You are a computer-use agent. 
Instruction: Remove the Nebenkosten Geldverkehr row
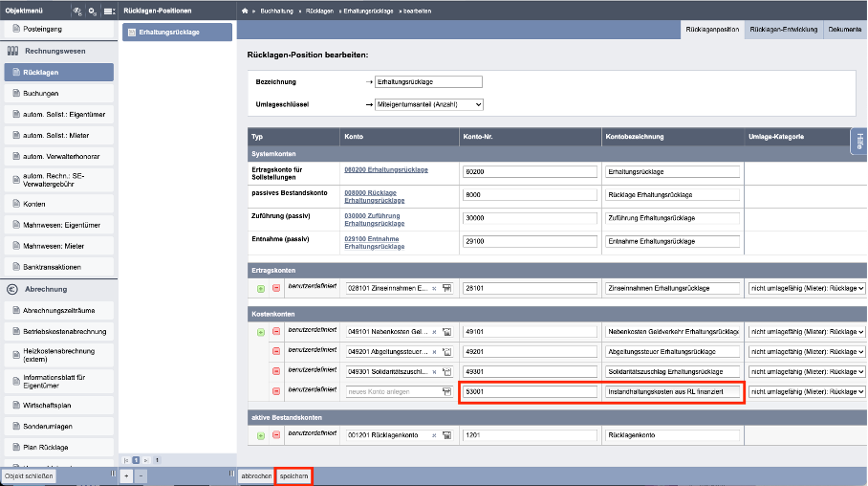pos(276,331)
